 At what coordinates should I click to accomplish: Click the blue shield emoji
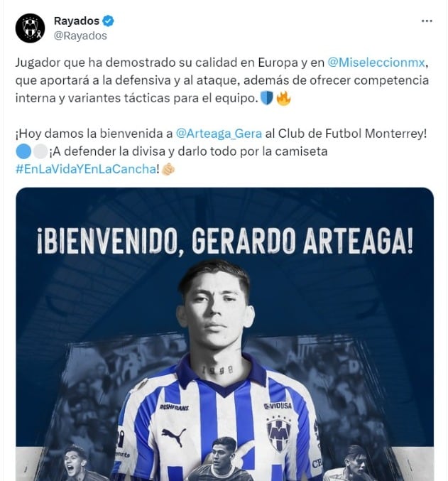coord(266,98)
